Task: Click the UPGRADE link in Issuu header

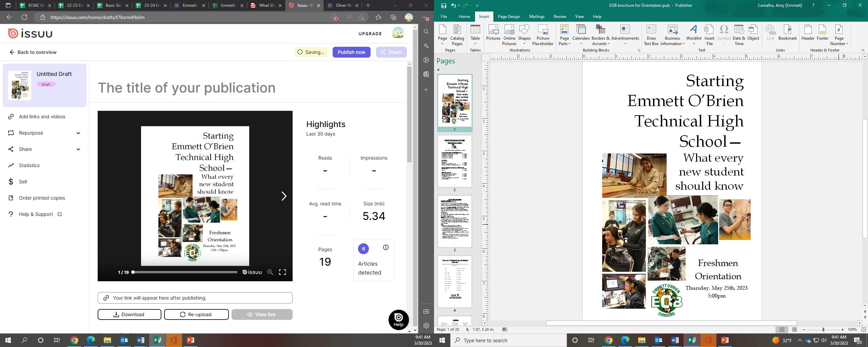Action: [x=370, y=34]
